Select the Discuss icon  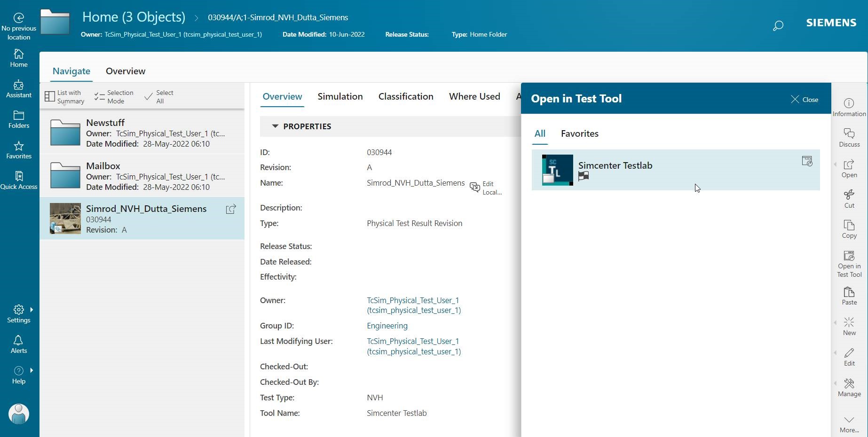(849, 138)
